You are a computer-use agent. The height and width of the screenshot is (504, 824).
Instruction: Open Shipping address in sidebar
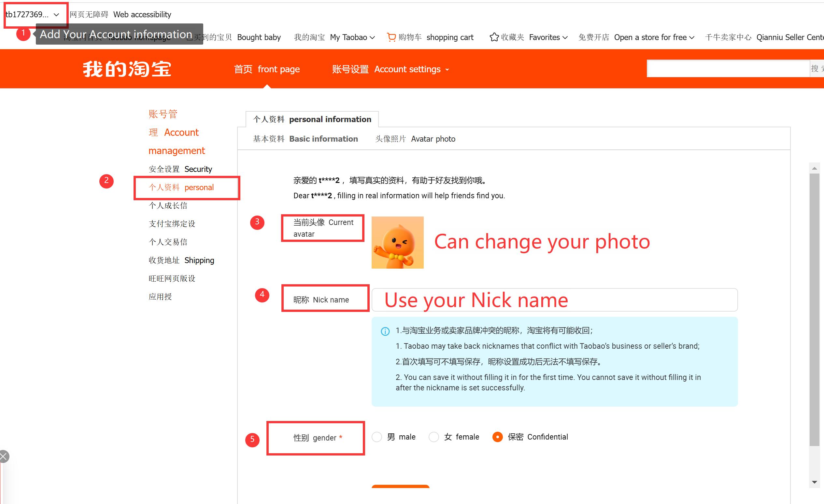click(x=181, y=260)
